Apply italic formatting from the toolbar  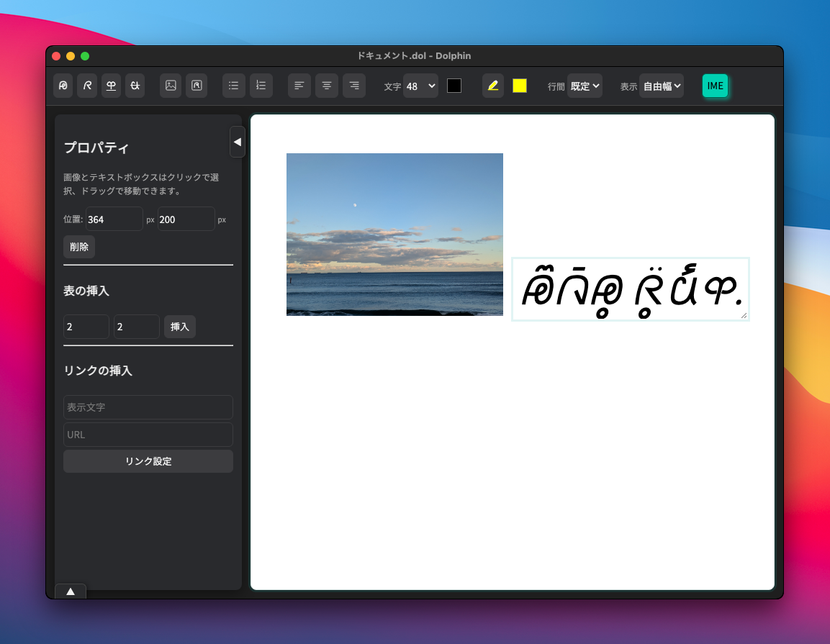pos(87,86)
